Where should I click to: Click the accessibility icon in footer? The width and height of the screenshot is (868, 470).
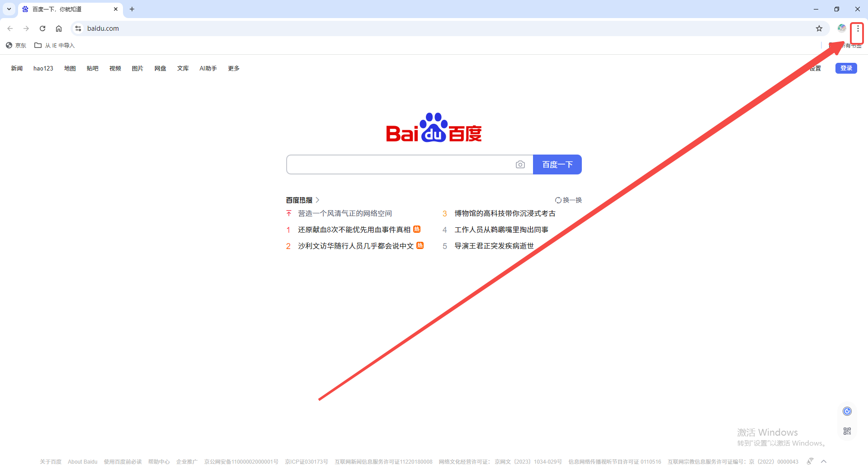(x=810, y=461)
